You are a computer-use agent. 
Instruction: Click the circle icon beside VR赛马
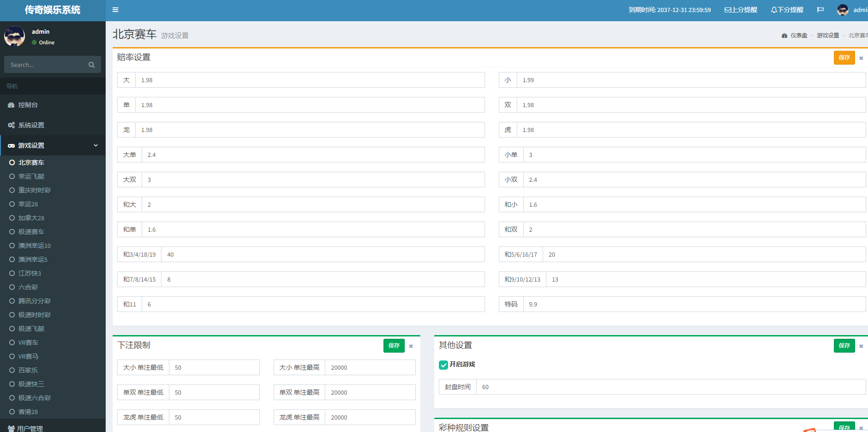click(12, 356)
